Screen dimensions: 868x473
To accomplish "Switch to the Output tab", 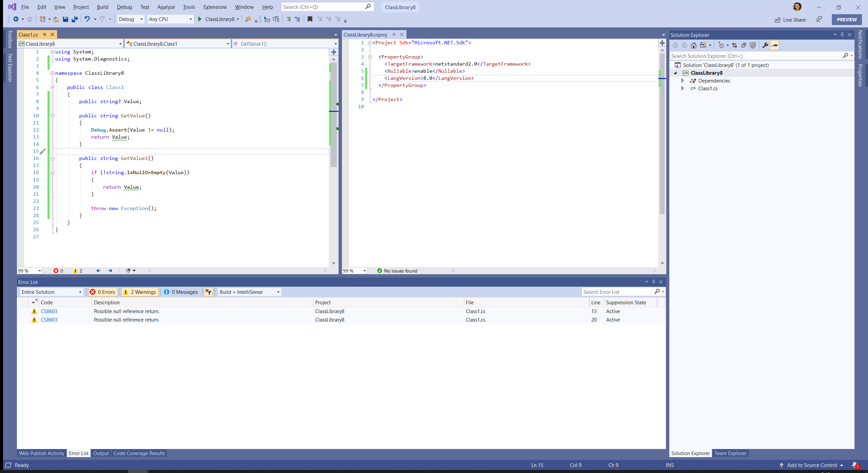I will coord(101,453).
